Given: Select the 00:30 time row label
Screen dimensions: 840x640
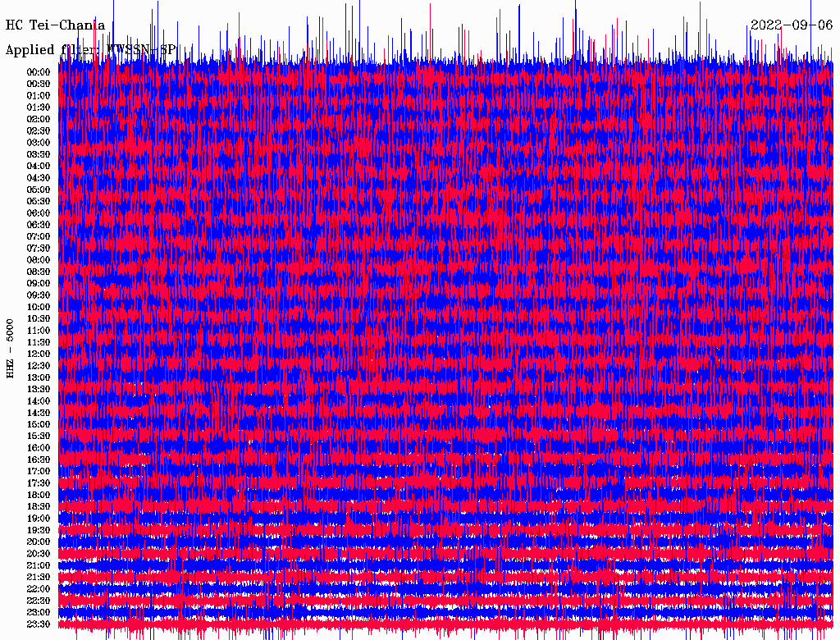Looking at the screenshot, I should [39, 85].
